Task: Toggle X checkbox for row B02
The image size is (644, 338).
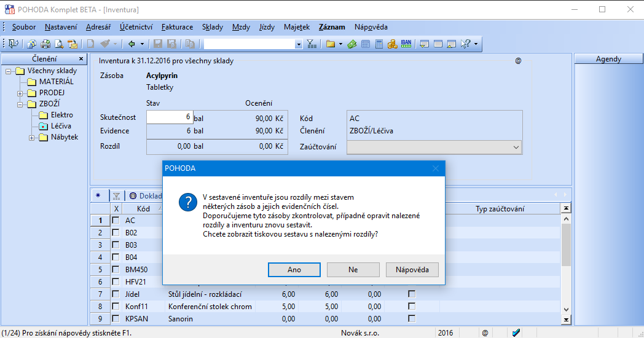Action: [116, 233]
